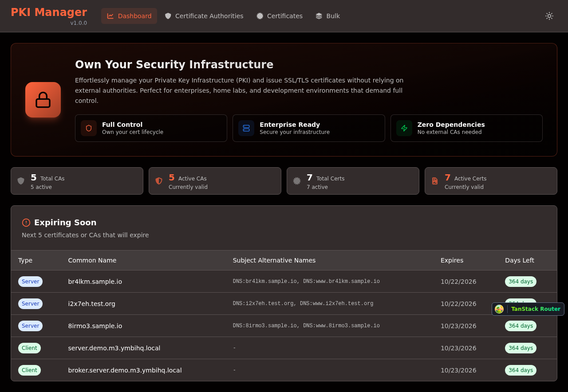The width and height of the screenshot is (568, 392).
Task: Click Server badge in i2x7eh.test.org row
Action: click(x=30, y=304)
